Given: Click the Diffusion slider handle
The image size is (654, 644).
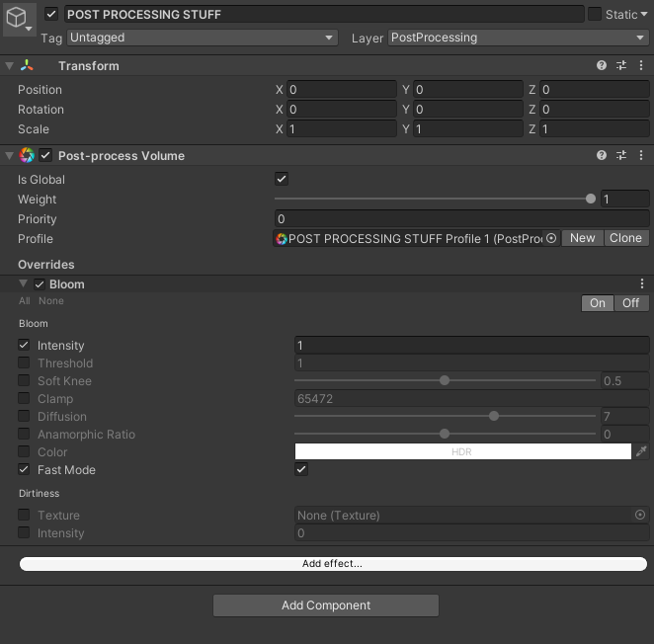Looking at the screenshot, I should (493, 416).
